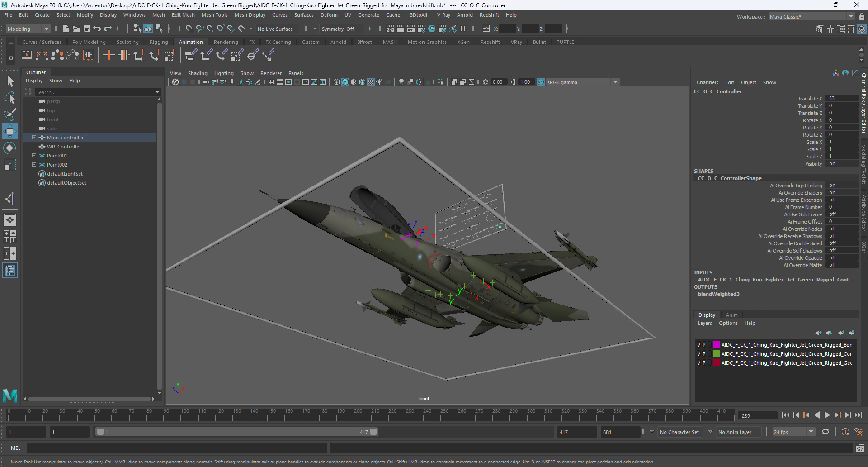Toggle playback P for Rigged_Gec layer

tap(704, 363)
